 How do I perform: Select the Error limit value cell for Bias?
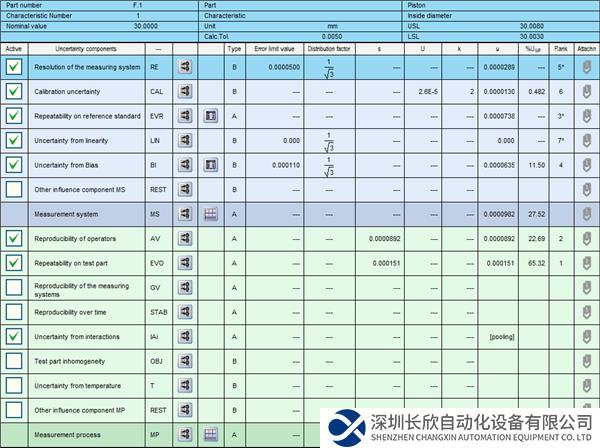click(272, 164)
